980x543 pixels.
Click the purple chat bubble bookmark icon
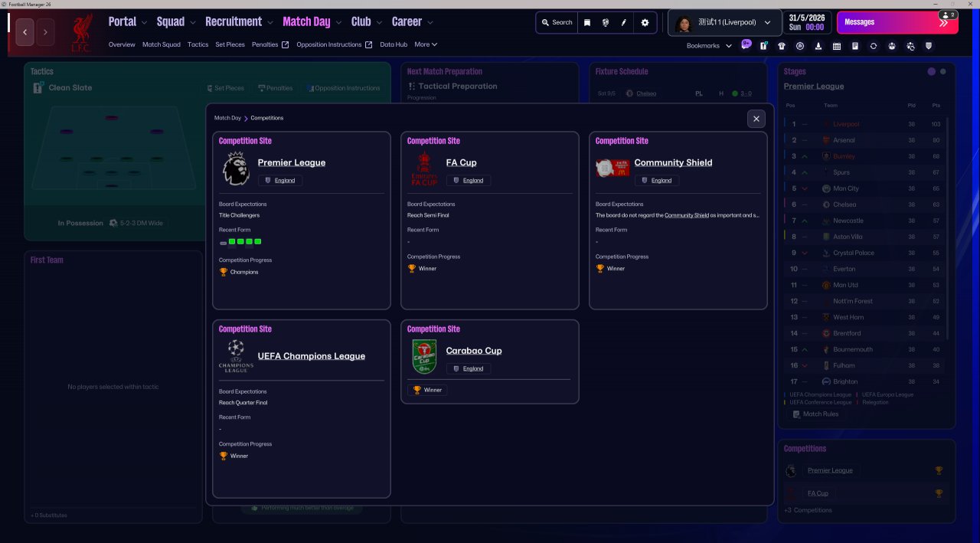tap(746, 44)
